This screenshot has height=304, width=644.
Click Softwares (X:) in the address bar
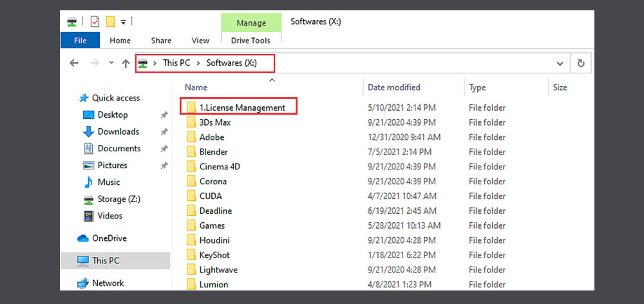[x=231, y=63]
